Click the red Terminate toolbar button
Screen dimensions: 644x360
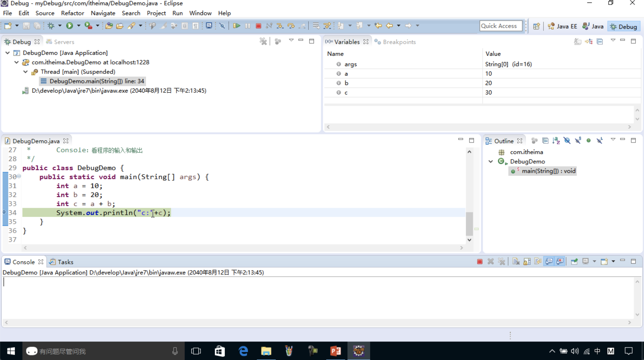coord(258,26)
